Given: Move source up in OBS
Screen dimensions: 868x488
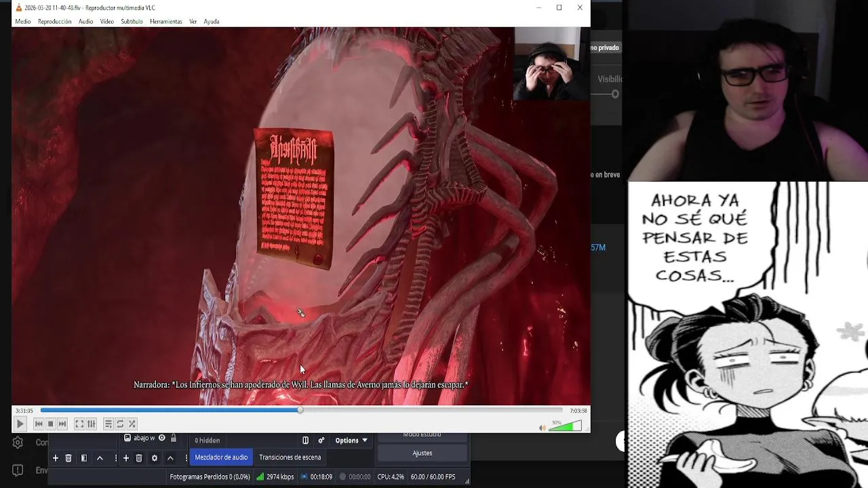Looking at the screenshot, I should (x=170, y=458).
